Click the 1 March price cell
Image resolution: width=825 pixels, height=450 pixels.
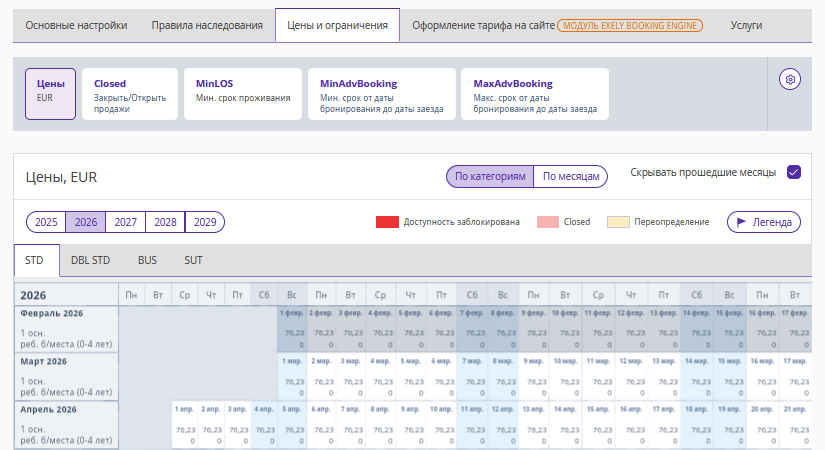coord(293,385)
